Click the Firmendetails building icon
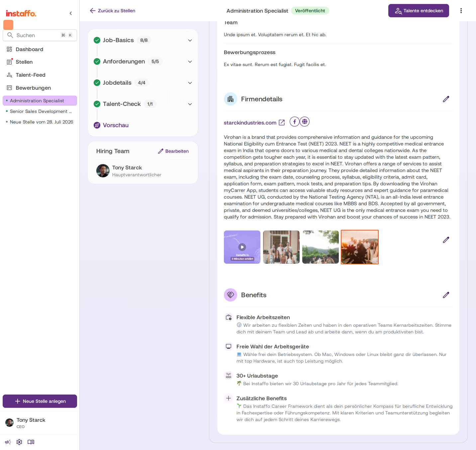The width and height of the screenshot is (476, 450). 231,99
